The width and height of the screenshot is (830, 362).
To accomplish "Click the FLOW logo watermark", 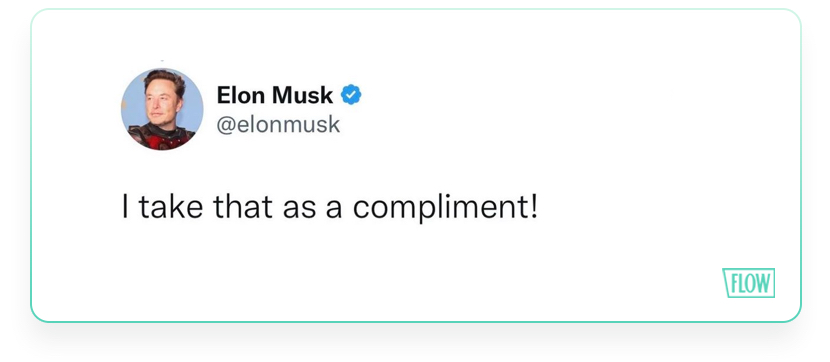I will click(748, 283).
